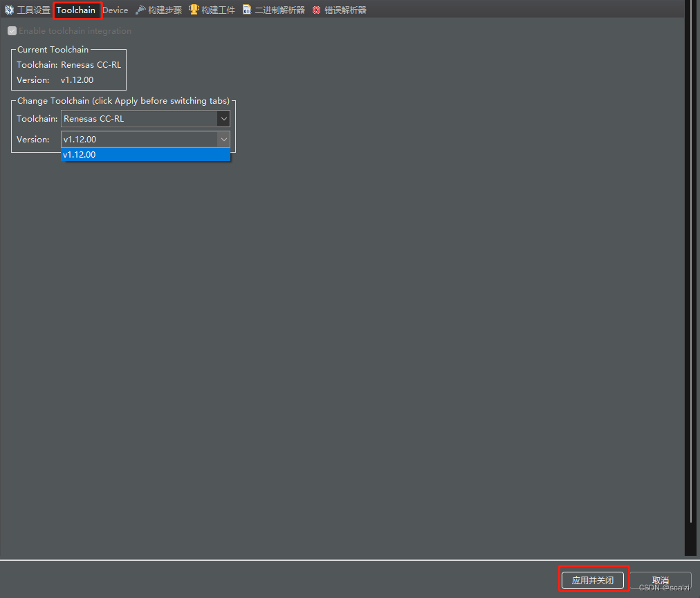This screenshot has width=700, height=598.
Task: Open the Toolchain dropdown arrow
Action: coord(223,118)
